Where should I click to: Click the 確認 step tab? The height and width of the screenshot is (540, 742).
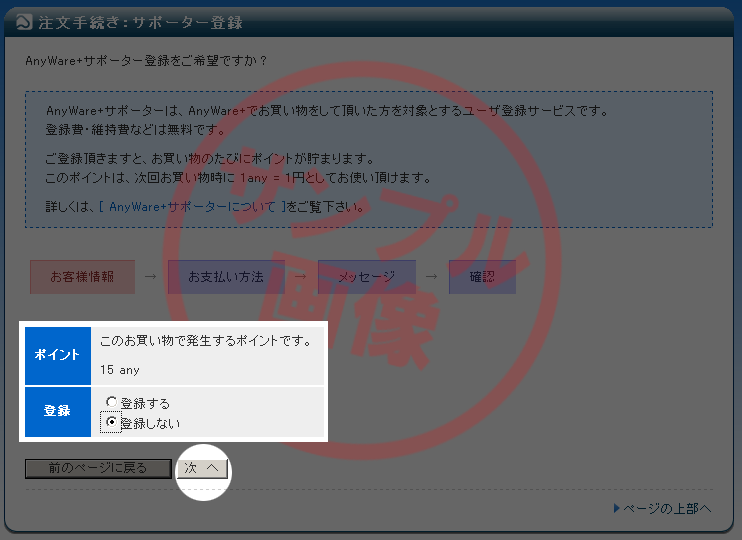tap(482, 277)
